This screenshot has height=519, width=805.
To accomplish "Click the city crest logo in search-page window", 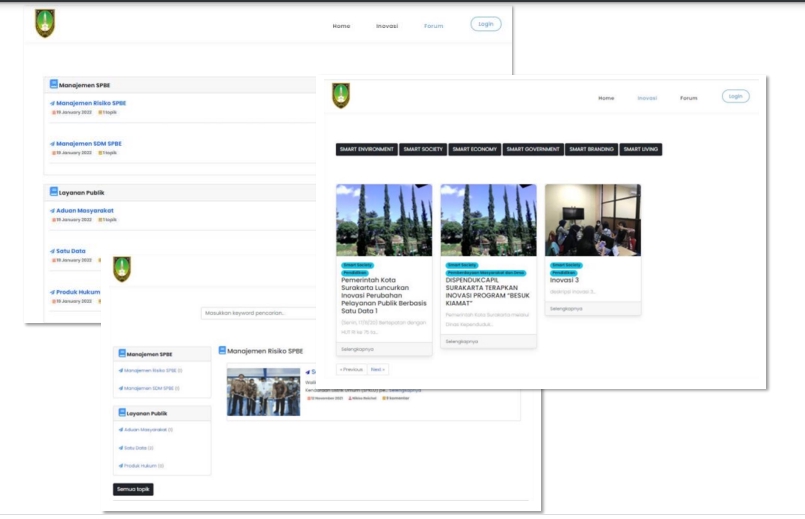I will click(122, 268).
